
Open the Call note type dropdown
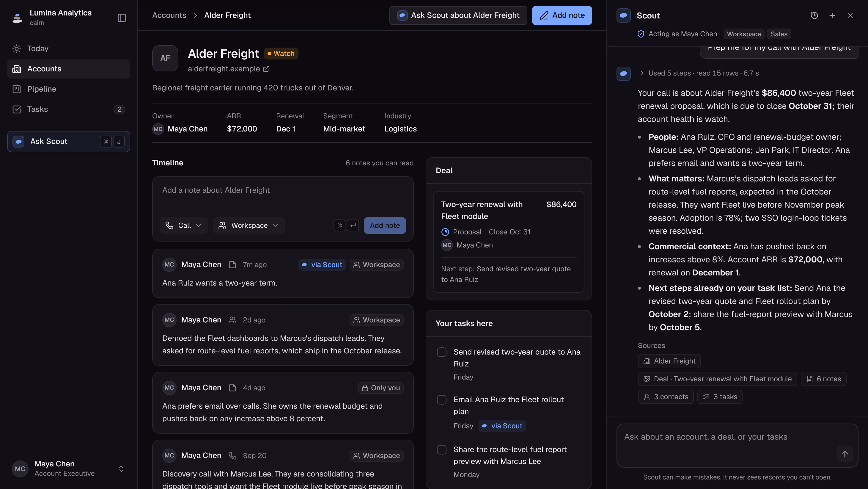pos(184,225)
